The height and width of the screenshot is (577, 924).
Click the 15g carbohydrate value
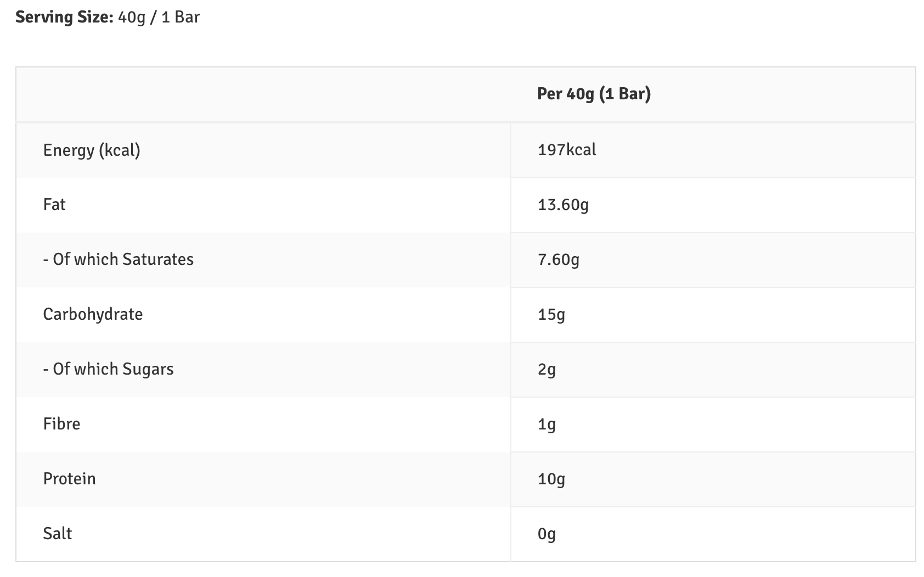coord(551,314)
